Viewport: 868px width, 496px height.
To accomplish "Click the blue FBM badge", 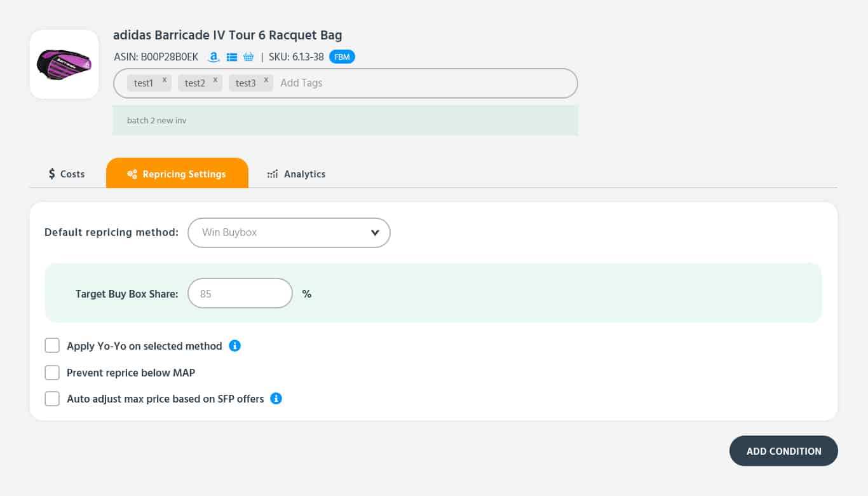I will [342, 57].
